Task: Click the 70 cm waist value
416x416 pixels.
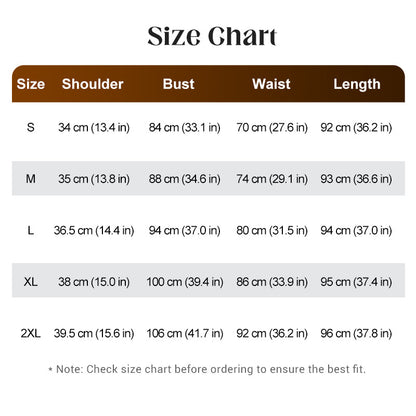Action: pyautogui.click(x=272, y=127)
